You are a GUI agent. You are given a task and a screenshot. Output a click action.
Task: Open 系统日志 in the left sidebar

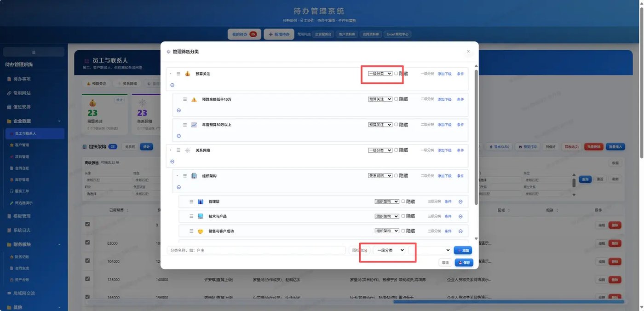tap(33, 230)
